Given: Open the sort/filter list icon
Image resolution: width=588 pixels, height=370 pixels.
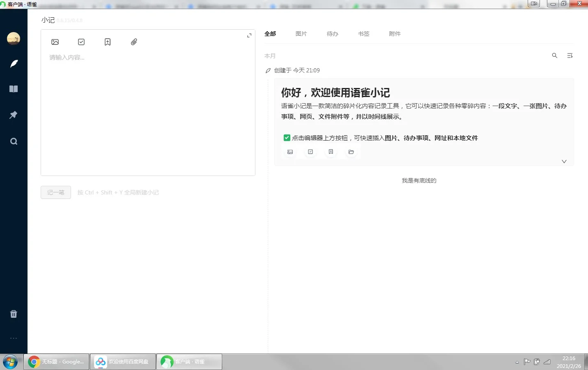Looking at the screenshot, I should tap(570, 55).
